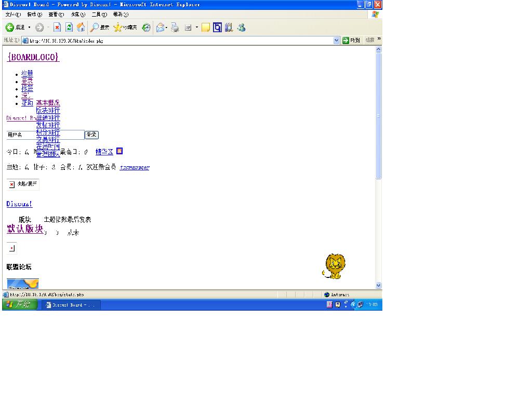Click the broken image icon above 联盟论坛
Viewport: 532px width, 399px height.
11,248
